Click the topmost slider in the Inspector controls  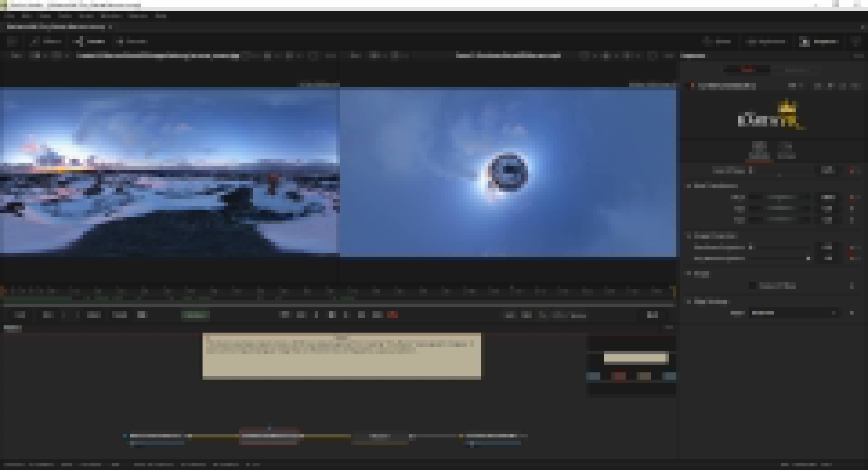point(780,170)
